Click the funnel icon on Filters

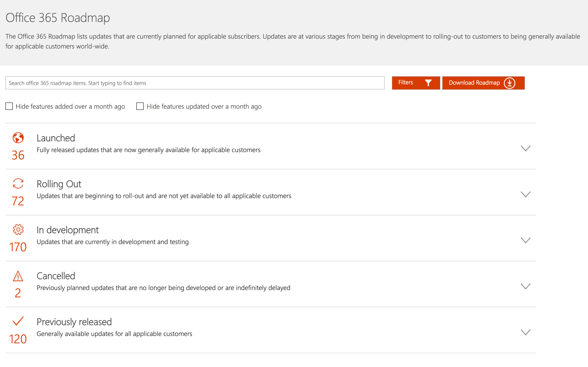click(428, 83)
